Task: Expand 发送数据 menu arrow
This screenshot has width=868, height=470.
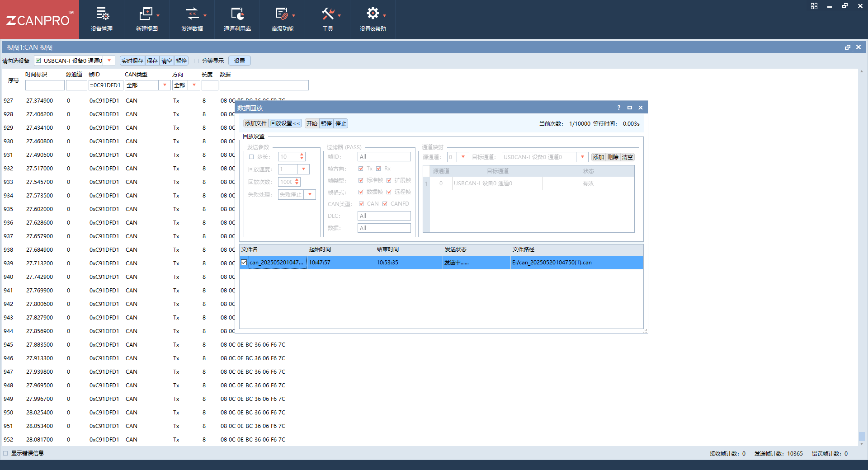Action: coord(205,15)
